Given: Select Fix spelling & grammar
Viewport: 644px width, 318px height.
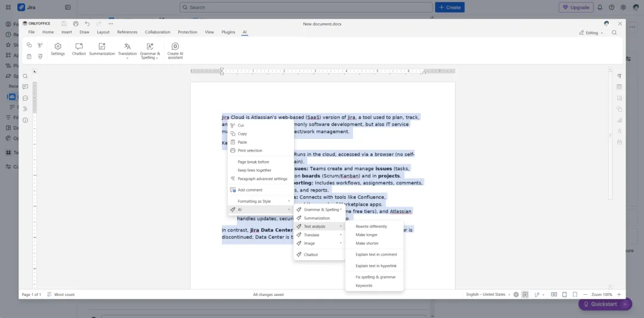Looking at the screenshot, I should (x=374, y=277).
